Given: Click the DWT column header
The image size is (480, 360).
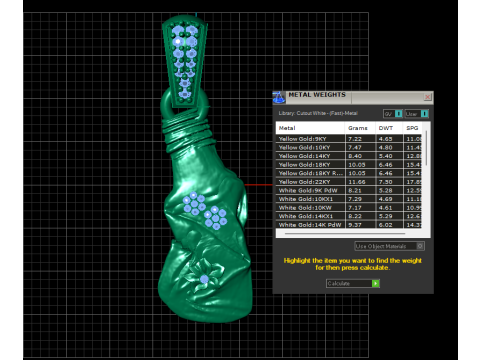Looking at the screenshot, I should 389,128.
